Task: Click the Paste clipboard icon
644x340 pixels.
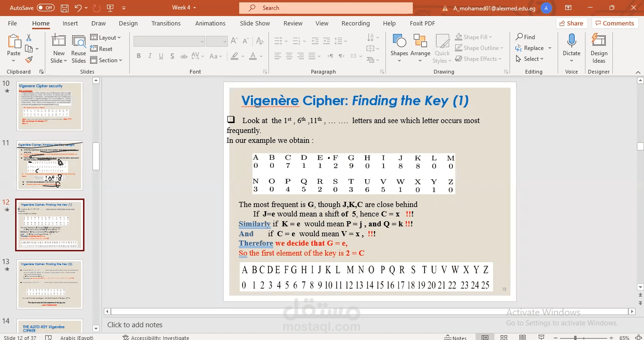Action: point(14,41)
